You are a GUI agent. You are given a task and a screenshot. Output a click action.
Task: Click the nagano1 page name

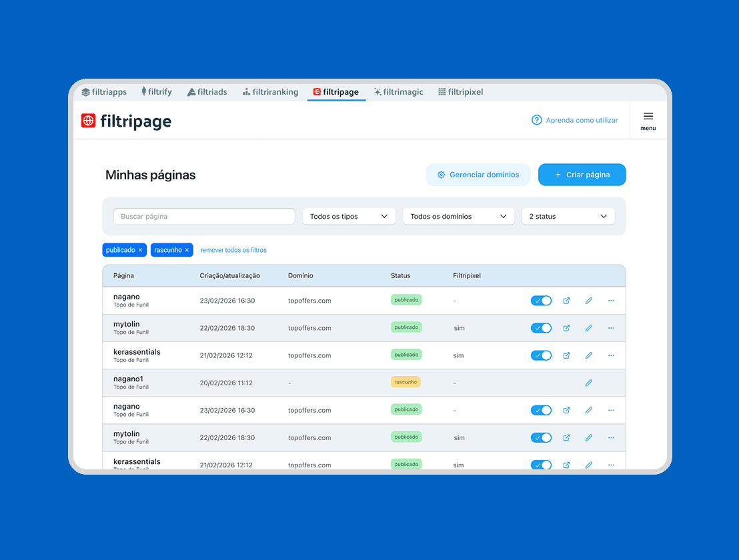tap(128, 379)
